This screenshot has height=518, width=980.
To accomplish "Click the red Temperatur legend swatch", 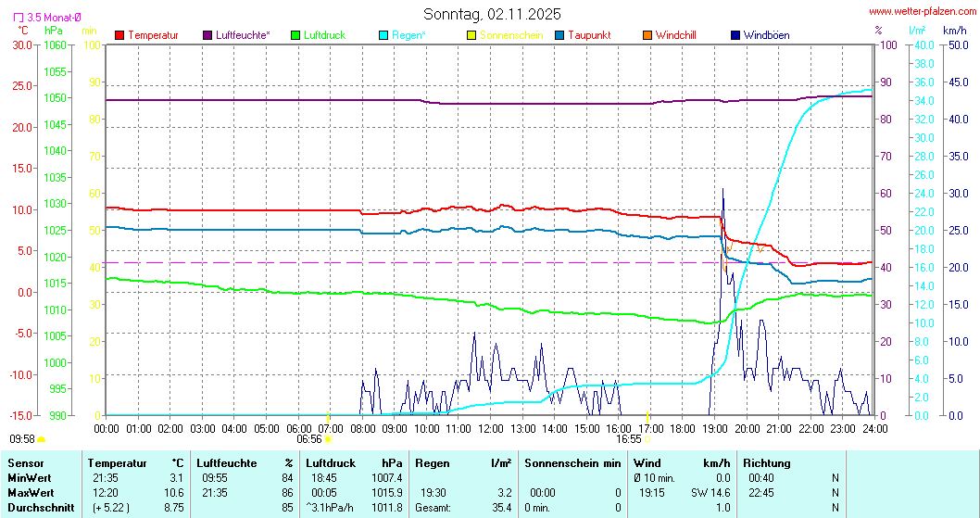I will tap(119, 35).
